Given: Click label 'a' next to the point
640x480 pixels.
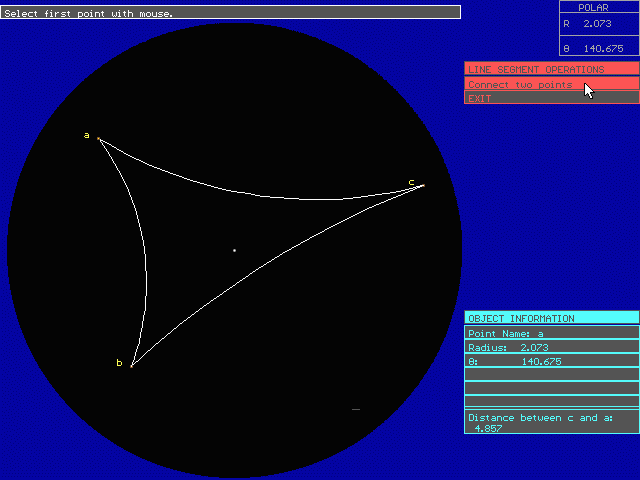Looking at the screenshot, I should point(87,135).
